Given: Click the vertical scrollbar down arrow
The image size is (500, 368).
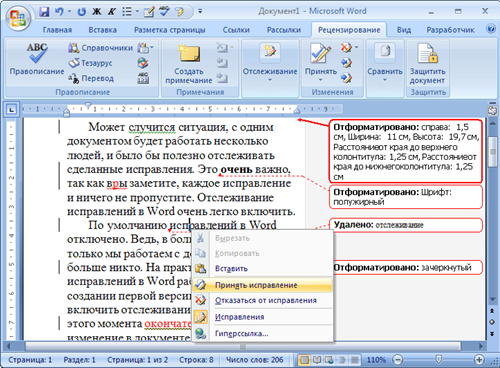Looking at the screenshot, I should 492,300.
